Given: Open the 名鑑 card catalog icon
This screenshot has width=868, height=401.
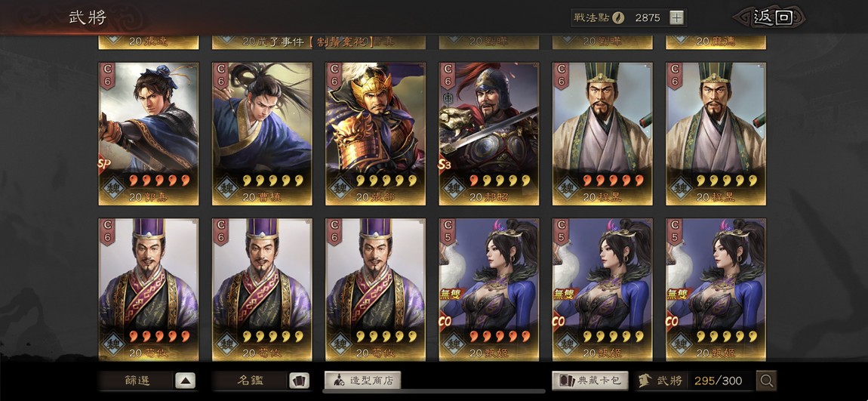Looking at the screenshot, I should 299,381.
